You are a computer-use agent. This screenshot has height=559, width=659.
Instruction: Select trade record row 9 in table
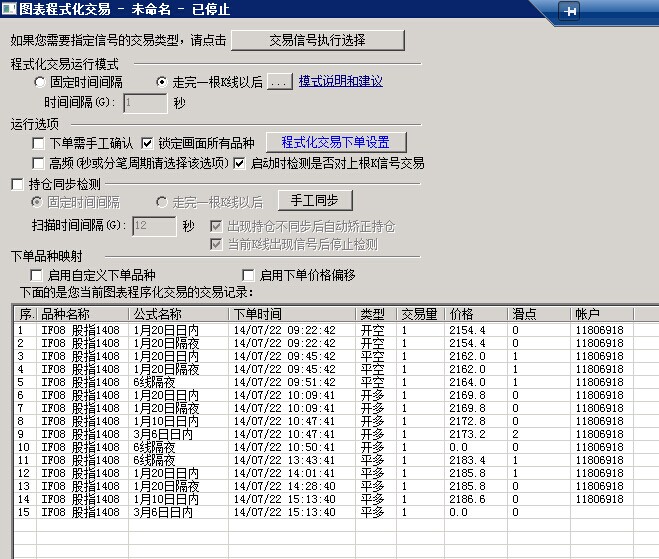[300, 435]
